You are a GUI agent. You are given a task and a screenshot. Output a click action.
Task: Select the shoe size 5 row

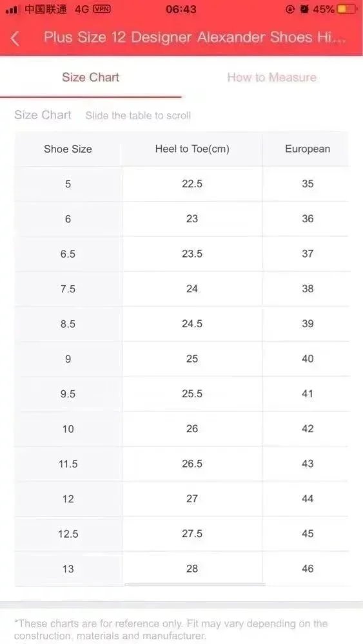pos(182,184)
